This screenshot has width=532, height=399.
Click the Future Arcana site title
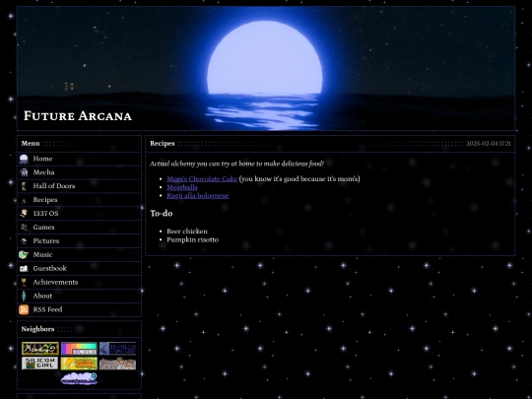pyautogui.click(x=78, y=116)
